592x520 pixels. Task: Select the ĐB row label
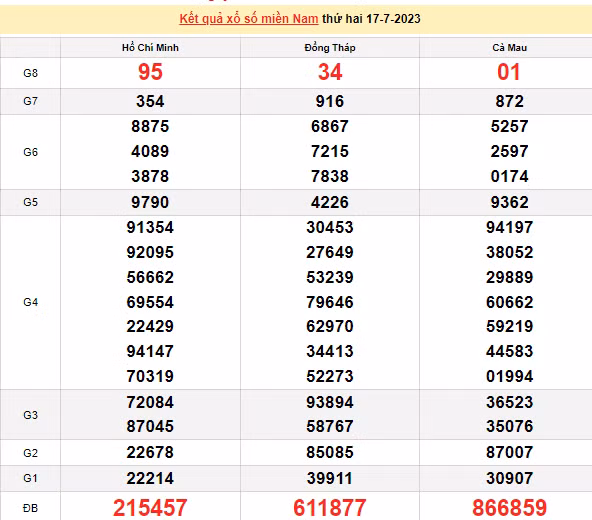(30, 508)
